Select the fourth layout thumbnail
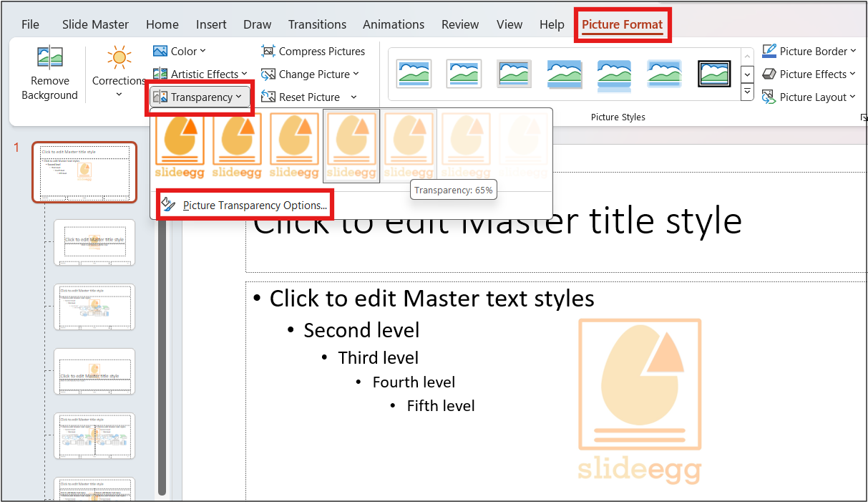Viewport: 868px width, 502px height. pos(94,371)
